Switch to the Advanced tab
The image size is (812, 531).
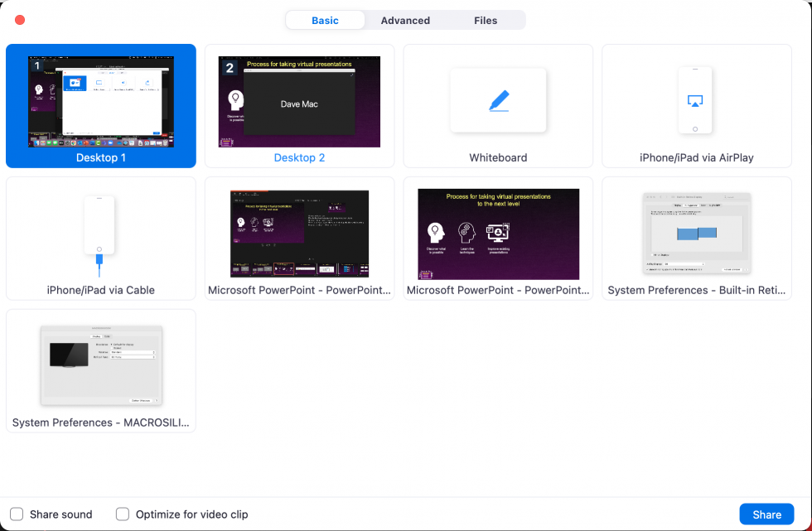coord(405,20)
